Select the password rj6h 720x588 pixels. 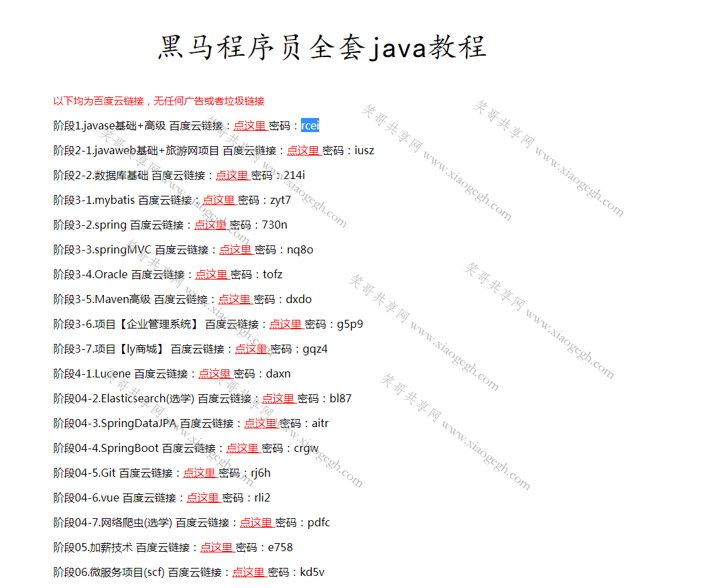pos(261,473)
